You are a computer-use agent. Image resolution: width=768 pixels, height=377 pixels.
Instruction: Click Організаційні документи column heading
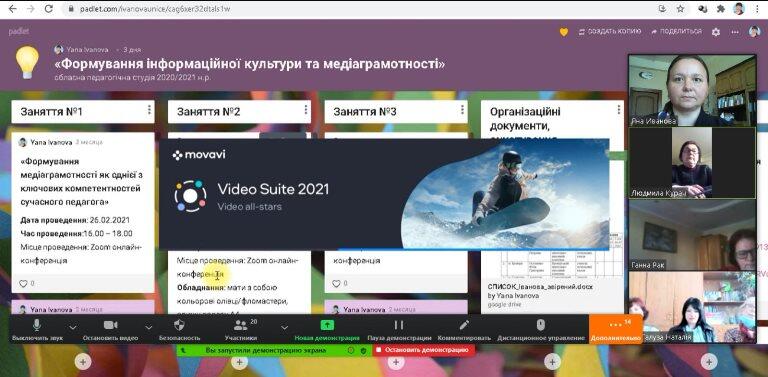coord(526,119)
